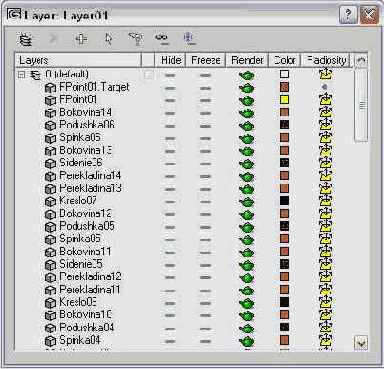
Task: Click Hide/Unhide All Layers glasses icon
Action: pos(162,38)
